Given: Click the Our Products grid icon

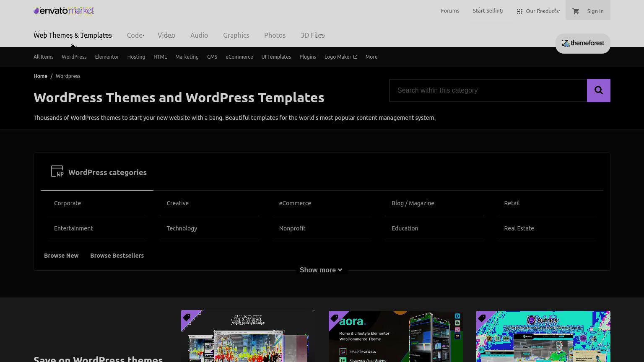Looking at the screenshot, I should 519,11.
